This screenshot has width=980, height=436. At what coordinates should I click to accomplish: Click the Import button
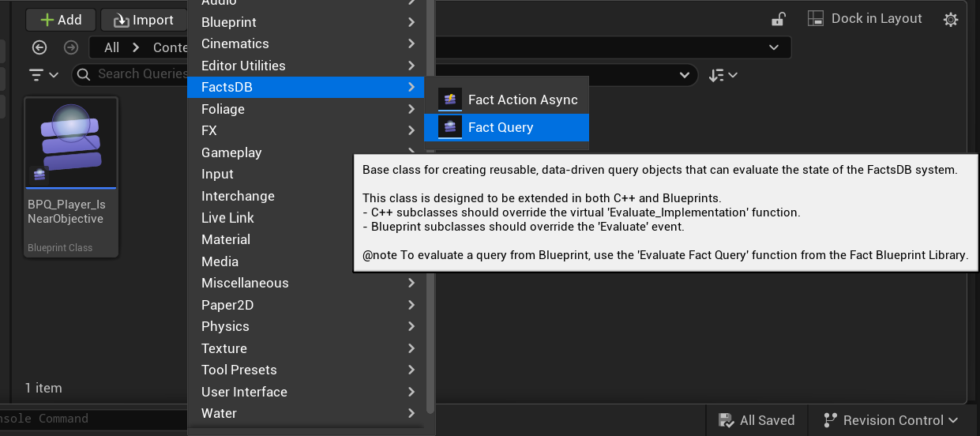coord(143,20)
